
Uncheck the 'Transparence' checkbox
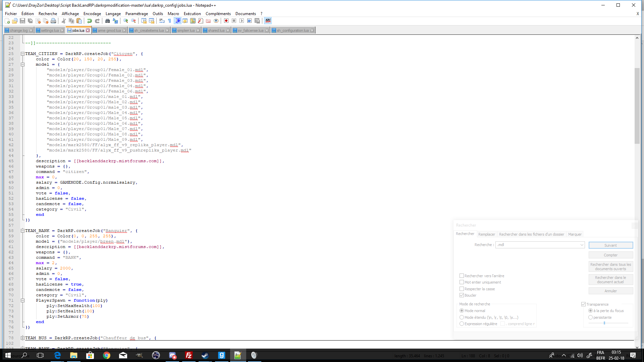[583, 304]
